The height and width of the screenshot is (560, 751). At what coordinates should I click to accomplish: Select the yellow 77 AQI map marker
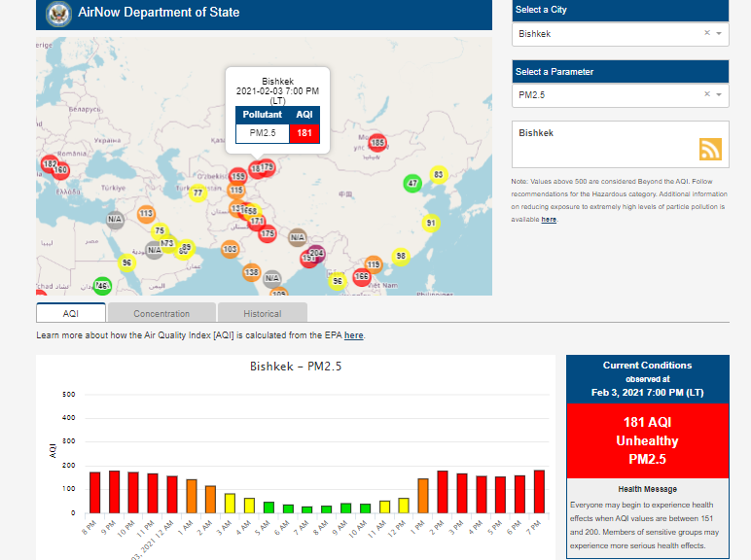pos(197,192)
